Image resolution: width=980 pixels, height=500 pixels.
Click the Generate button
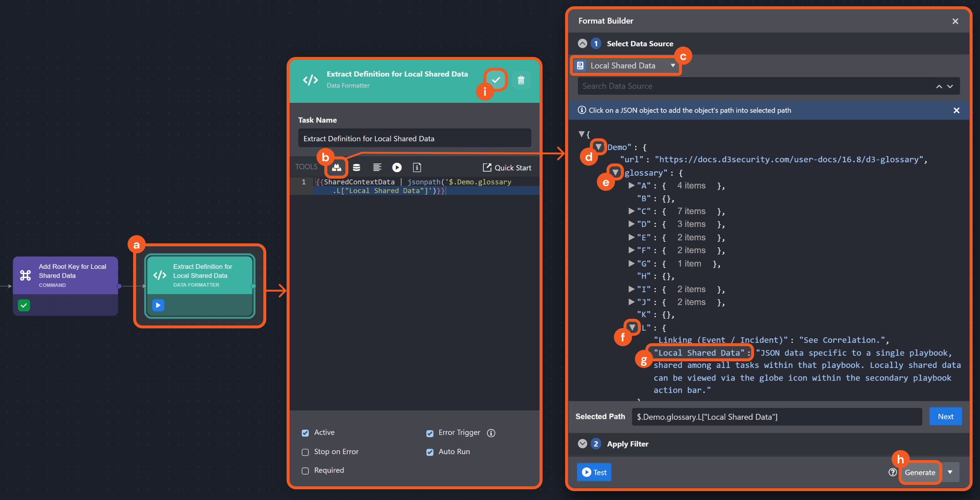tap(920, 472)
